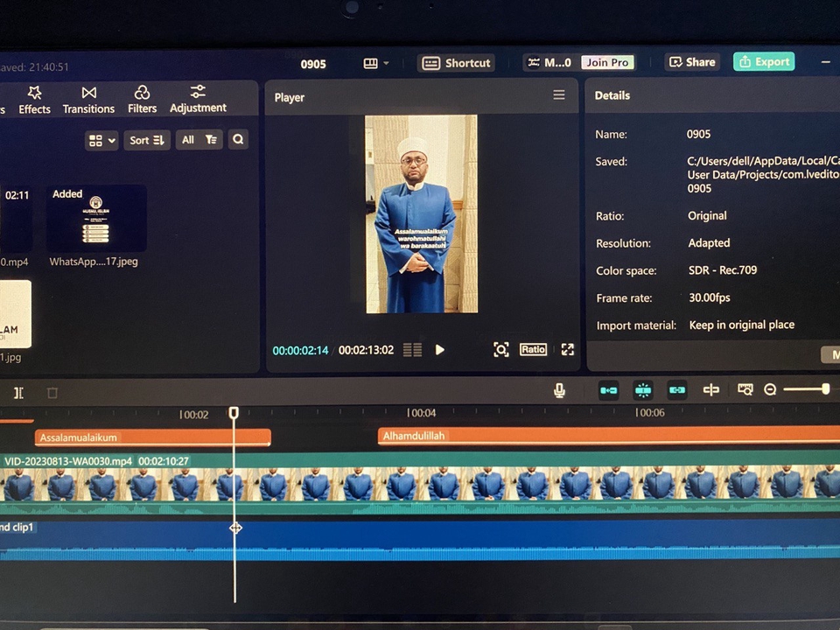Image resolution: width=840 pixels, height=630 pixels.
Task: Toggle fullscreen preview of the Player
Action: coord(567,349)
